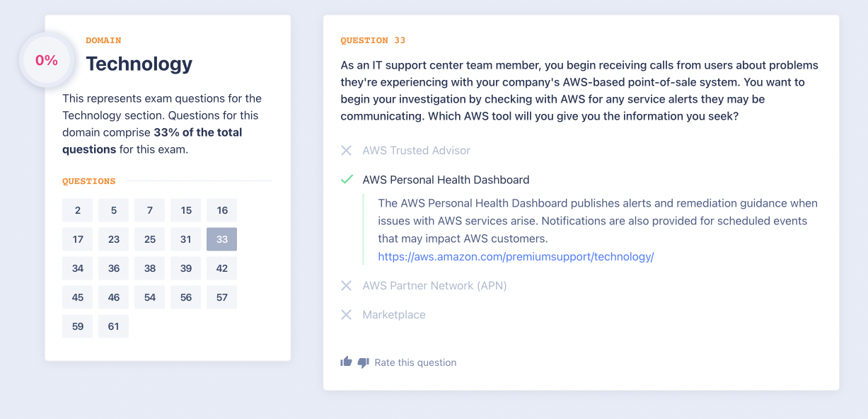This screenshot has width=868, height=419.
Task: Click the Rate this question text
Action: point(415,362)
